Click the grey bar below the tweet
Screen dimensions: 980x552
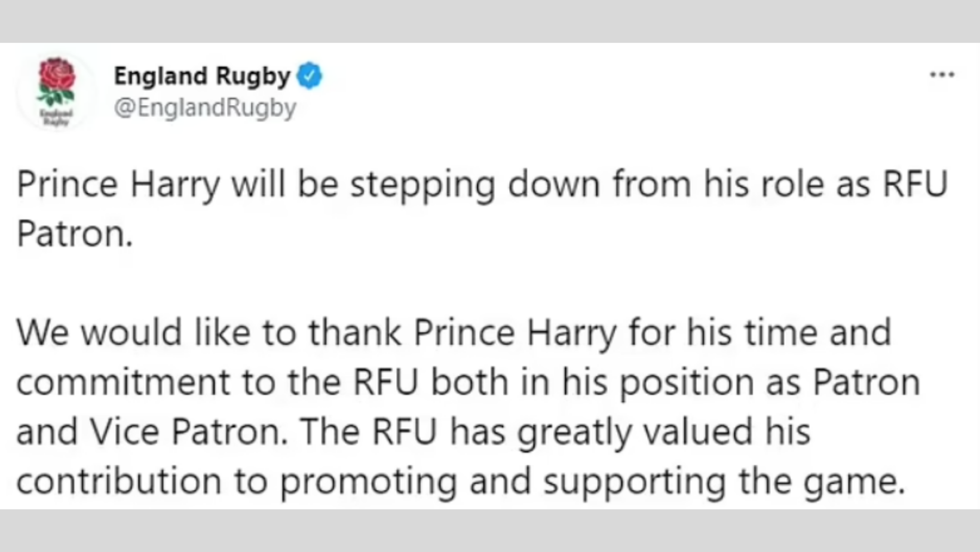pos(490,530)
